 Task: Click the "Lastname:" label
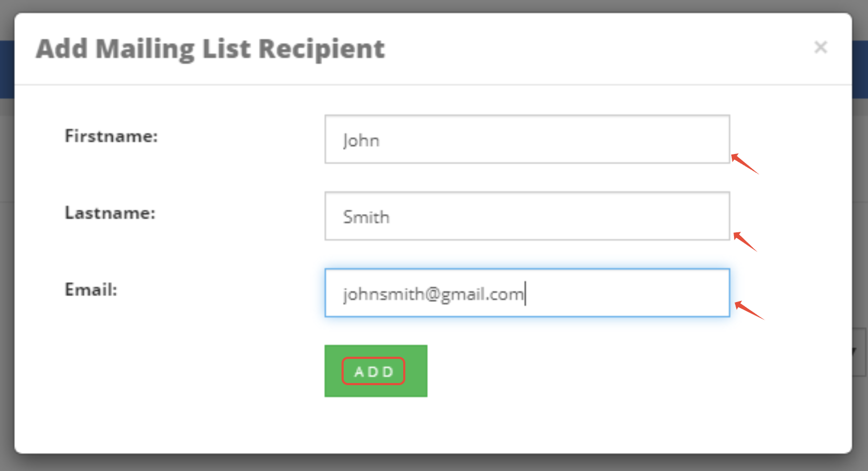coord(110,213)
